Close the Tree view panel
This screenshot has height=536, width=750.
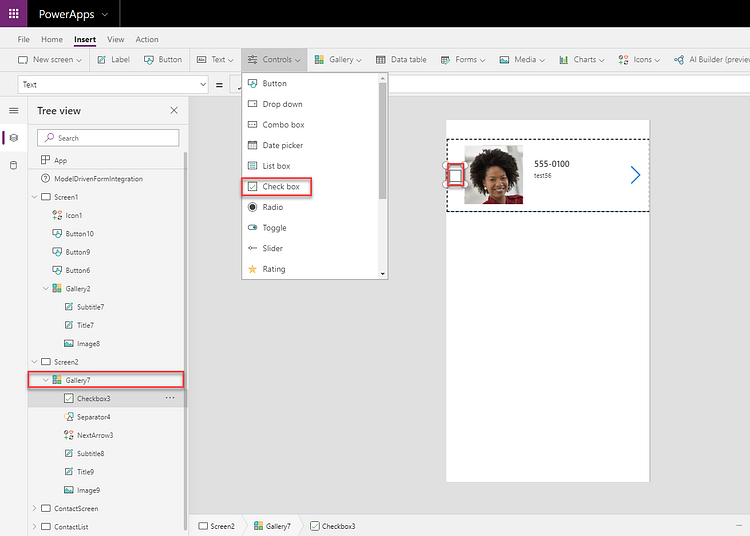point(174,110)
